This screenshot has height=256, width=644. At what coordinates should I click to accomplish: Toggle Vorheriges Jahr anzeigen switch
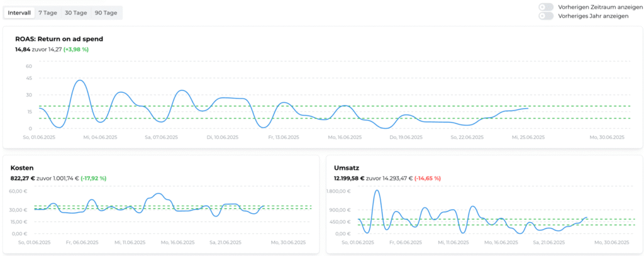pos(546,16)
